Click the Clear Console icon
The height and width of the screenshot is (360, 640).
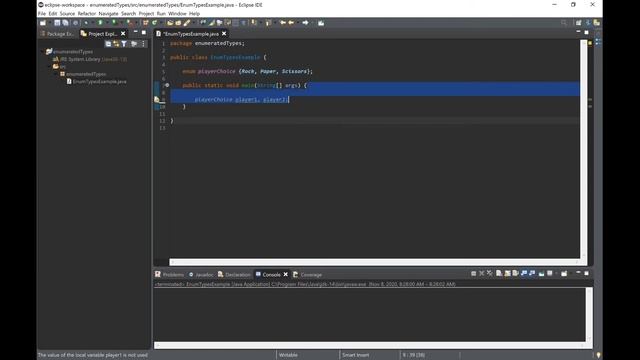(499, 273)
